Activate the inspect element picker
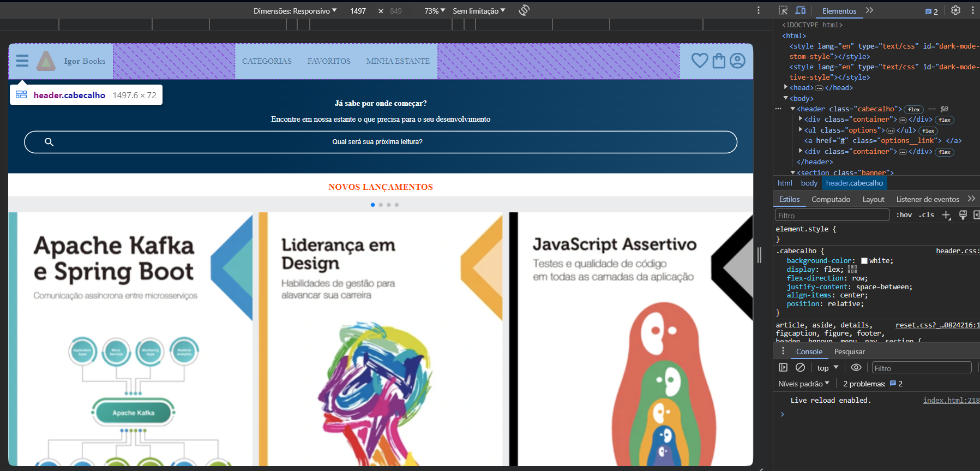This screenshot has height=471, width=980. point(783,10)
